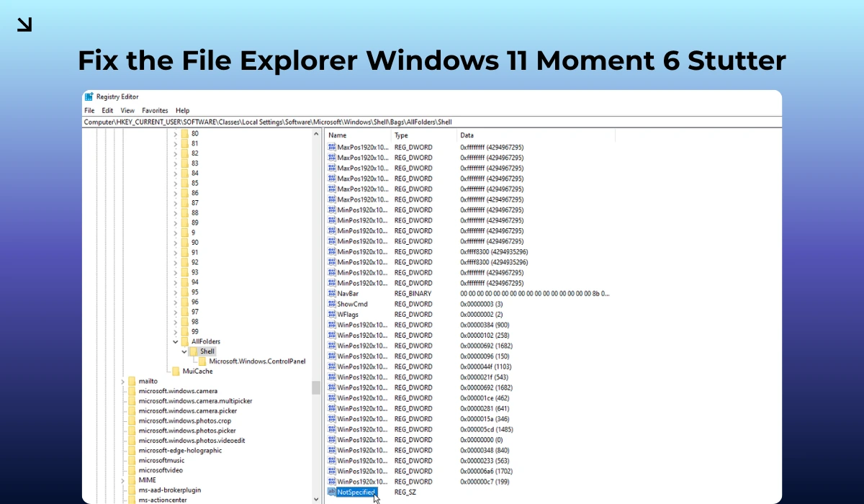Image resolution: width=864 pixels, height=504 pixels.
Task: Click the WFlags DWORD value icon
Action: [x=332, y=315]
